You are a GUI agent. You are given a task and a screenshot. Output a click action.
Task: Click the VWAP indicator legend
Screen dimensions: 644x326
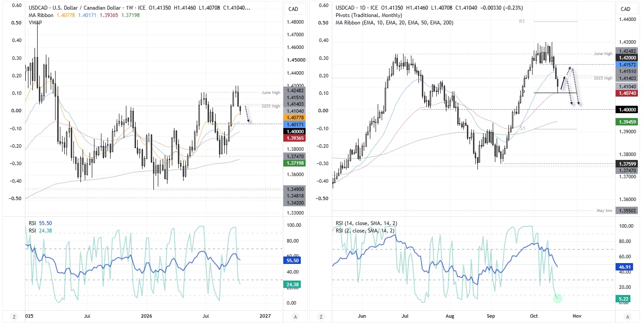coord(36,22)
